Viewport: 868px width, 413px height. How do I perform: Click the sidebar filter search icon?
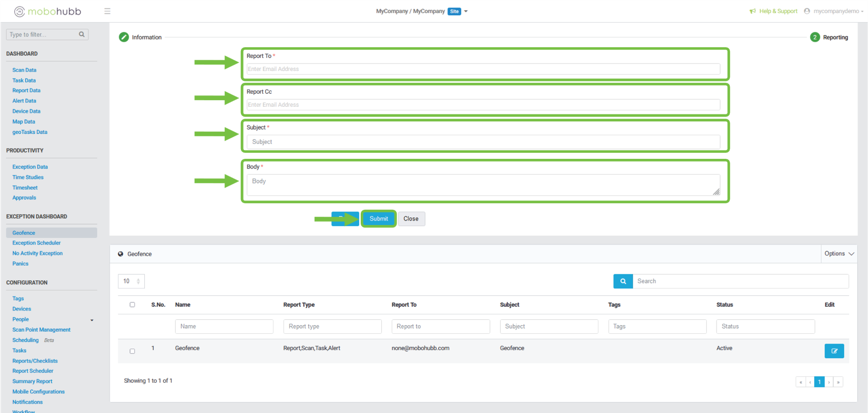(82, 35)
